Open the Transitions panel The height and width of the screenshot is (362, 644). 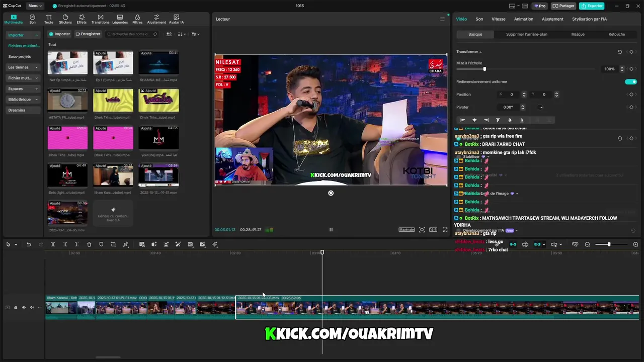click(100, 19)
